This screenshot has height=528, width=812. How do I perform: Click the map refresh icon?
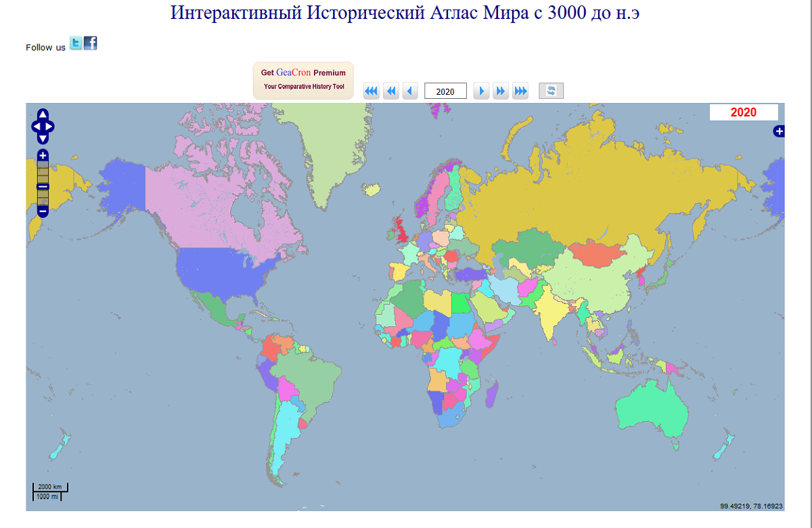(x=551, y=90)
